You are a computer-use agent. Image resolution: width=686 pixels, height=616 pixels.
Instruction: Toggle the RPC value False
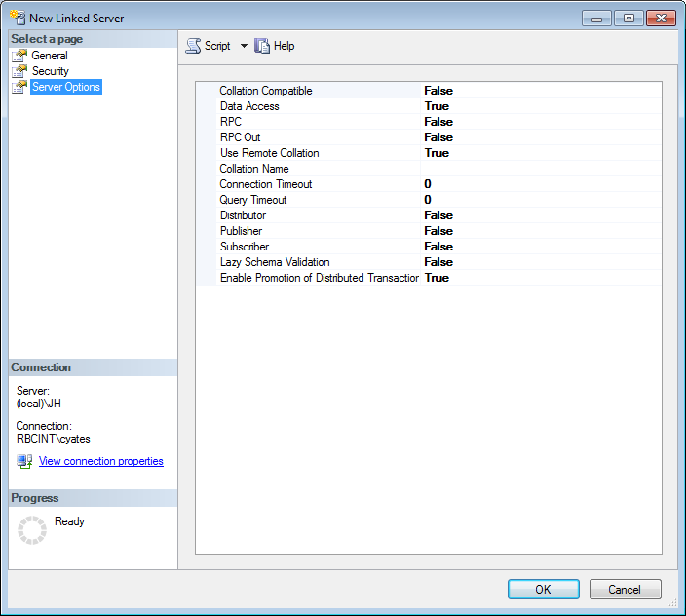pyautogui.click(x=438, y=122)
